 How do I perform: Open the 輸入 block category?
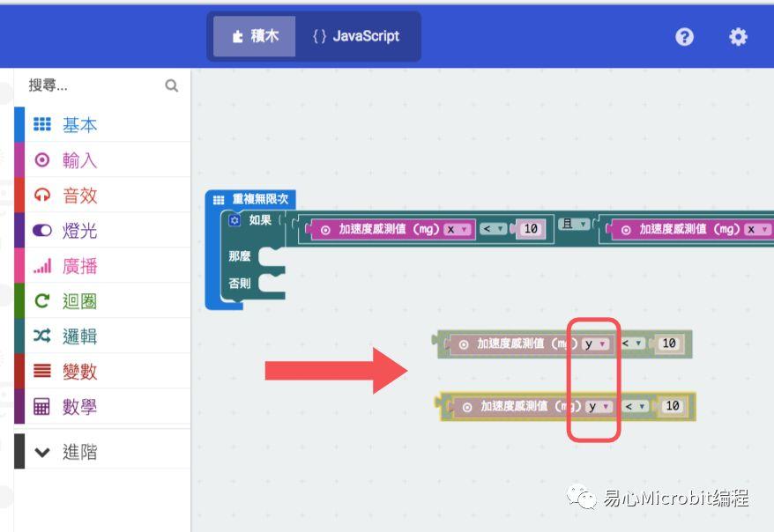[x=79, y=160]
